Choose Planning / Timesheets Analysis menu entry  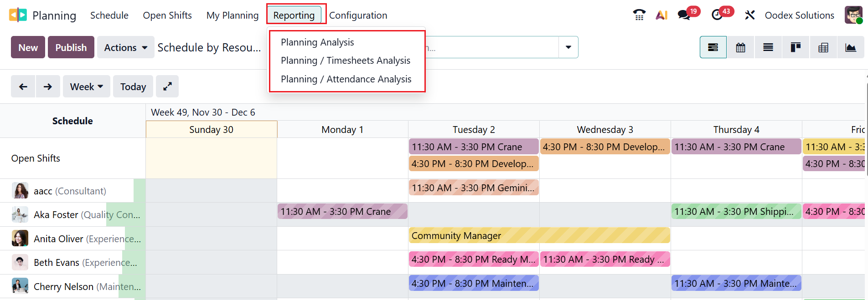[x=346, y=61]
